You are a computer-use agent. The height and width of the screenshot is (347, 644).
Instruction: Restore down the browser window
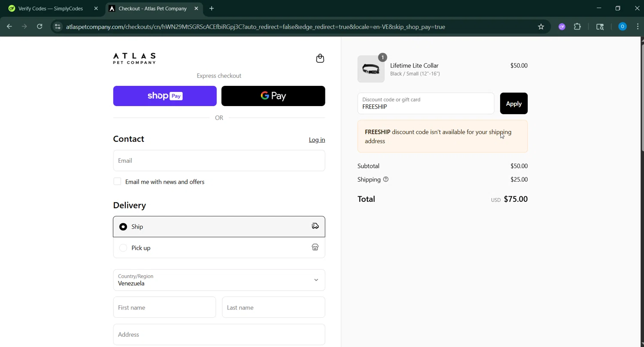[618, 8]
